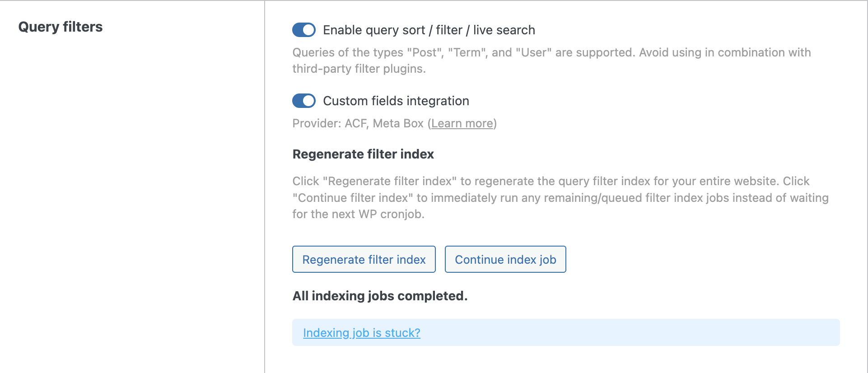Click the regenerate filter index instructions paragraph
868x373 pixels.
[x=560, y=197]
